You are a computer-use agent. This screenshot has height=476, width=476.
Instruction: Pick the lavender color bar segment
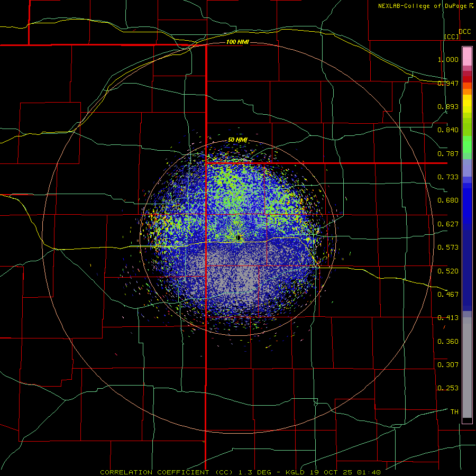467,168
